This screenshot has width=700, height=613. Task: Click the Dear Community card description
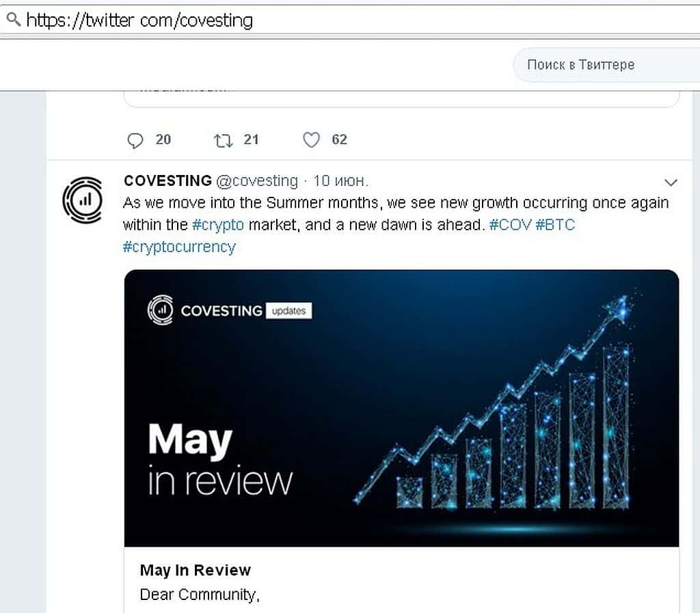(200, 595)
